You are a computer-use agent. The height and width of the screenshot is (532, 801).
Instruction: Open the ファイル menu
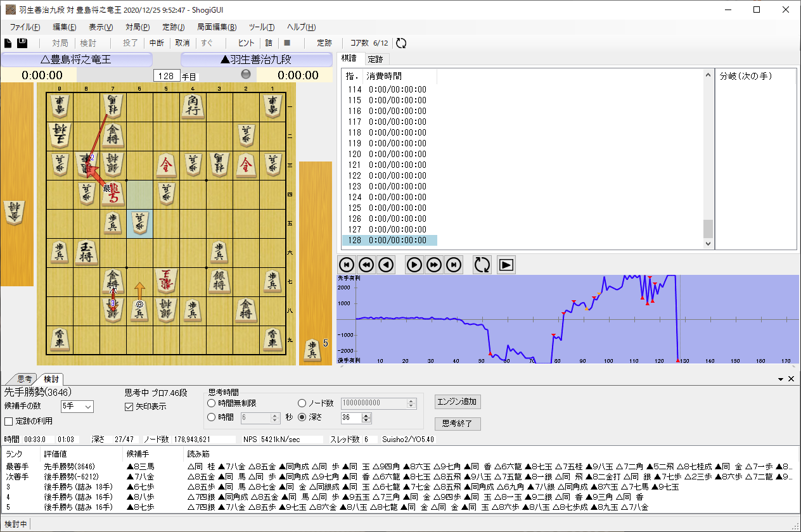[25, 27]
